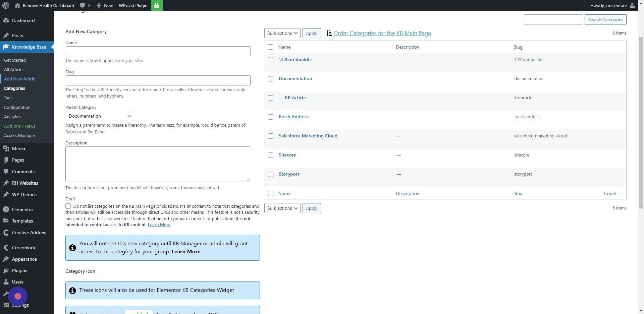Click the Appearance paintbrush icon

coord(6,259)
